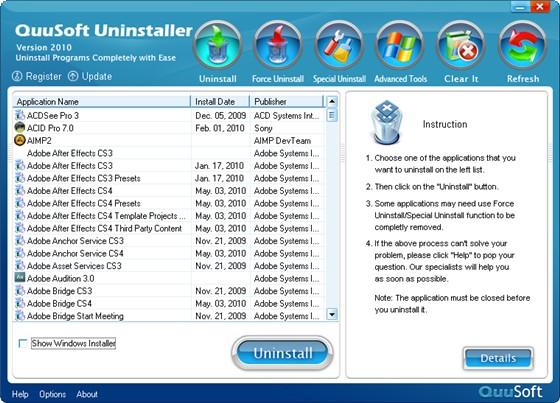
Task: Click the Register icon link
Action: pos(17,76)
